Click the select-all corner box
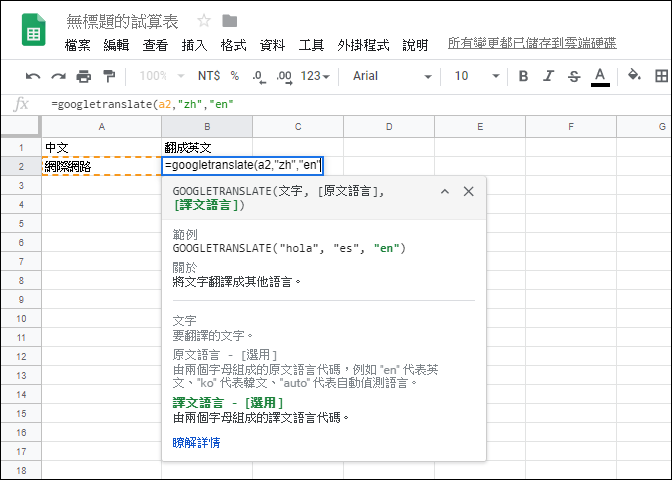Viewport: 672px width, 480px height. (x=21, y=127)
